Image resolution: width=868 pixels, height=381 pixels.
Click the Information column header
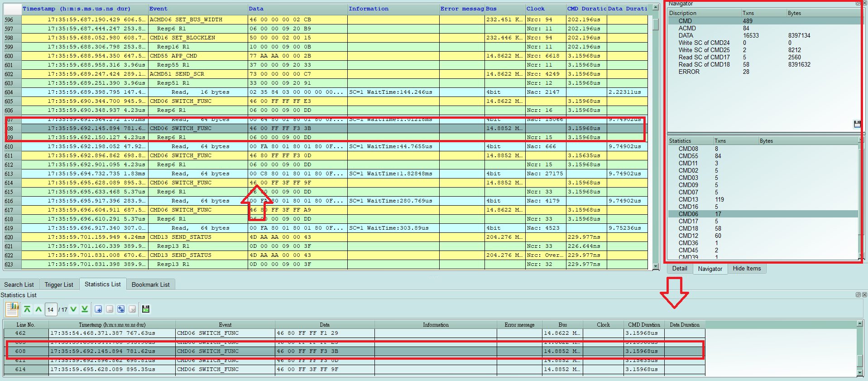pyautogui.click(x=393, y=9)
